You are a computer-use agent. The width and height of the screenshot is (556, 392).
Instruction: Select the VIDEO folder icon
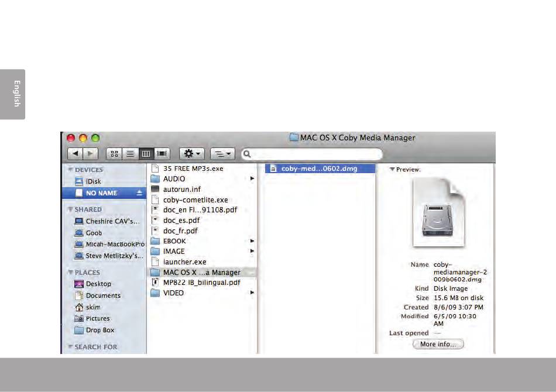point(155,293)
